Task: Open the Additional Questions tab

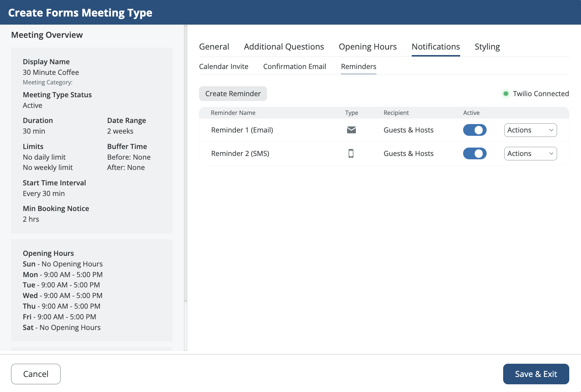Action: (x=284, y=47)
